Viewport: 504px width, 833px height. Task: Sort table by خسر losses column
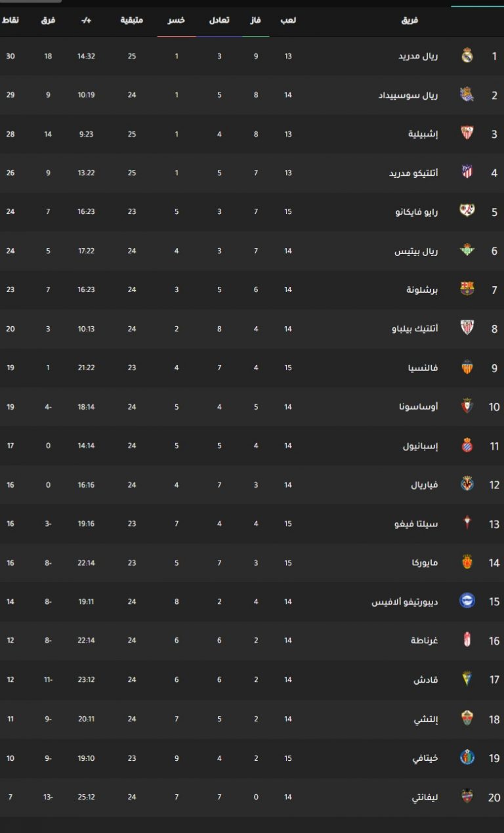(176, 20)
